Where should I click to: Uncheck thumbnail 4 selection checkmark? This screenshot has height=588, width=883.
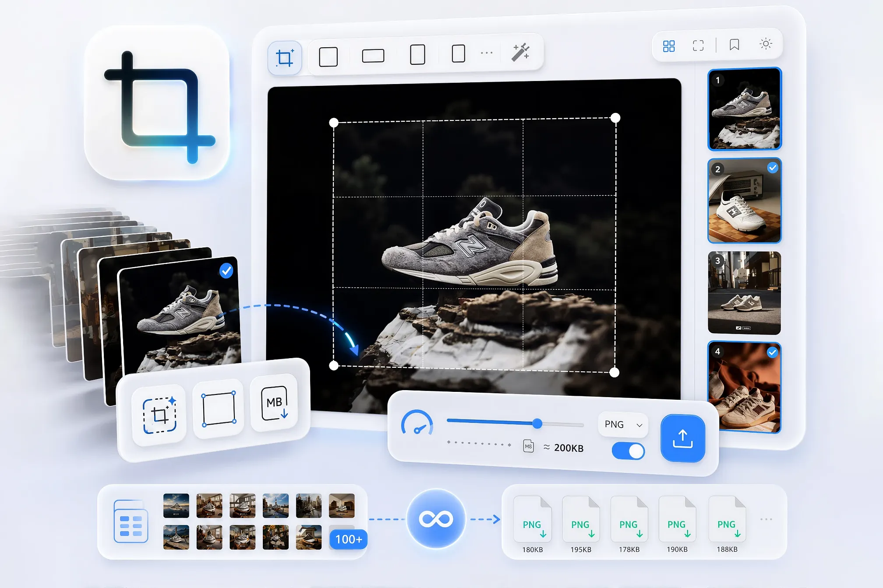(x=772, y=352)
